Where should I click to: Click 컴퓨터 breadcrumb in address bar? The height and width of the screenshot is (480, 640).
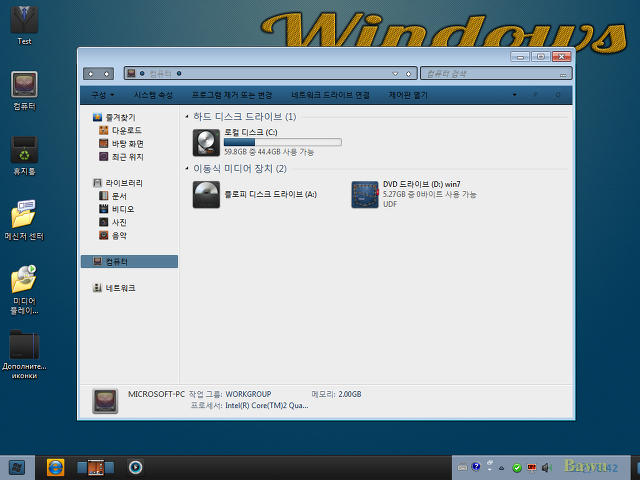pos(160,73)
